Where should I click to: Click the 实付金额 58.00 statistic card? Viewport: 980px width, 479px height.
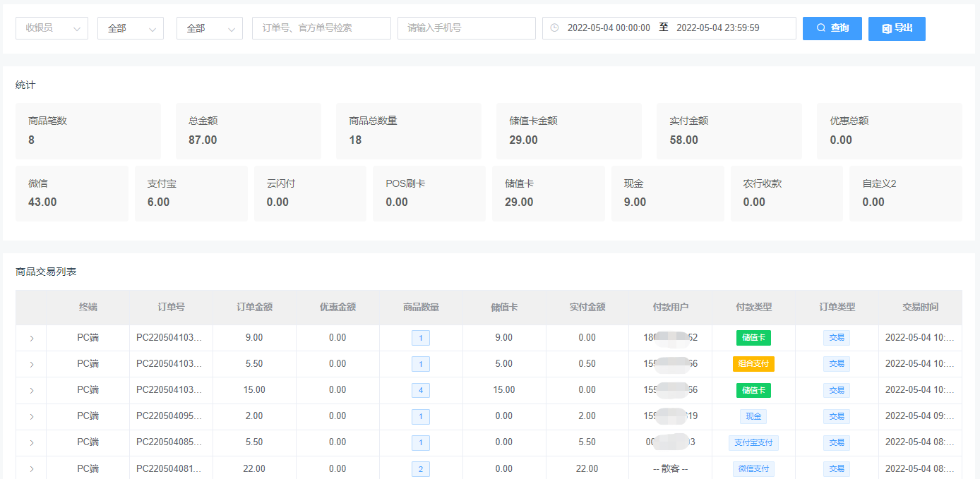(x=729, y=131)
